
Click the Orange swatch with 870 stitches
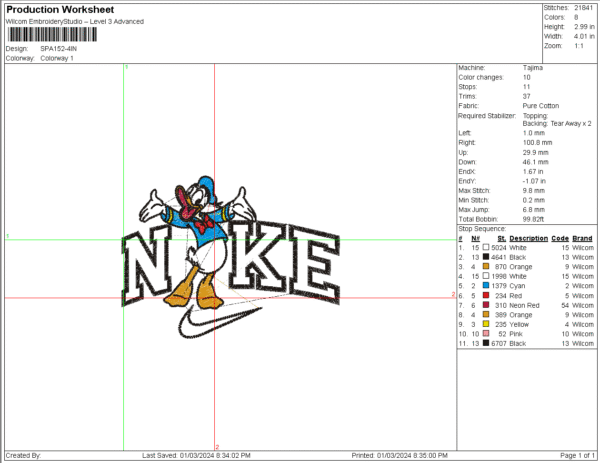[486, 266]
